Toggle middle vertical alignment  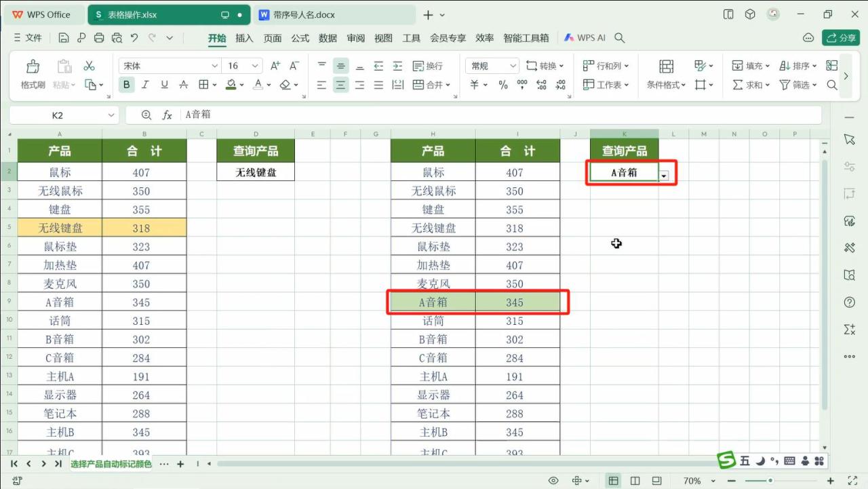[340, 66]
